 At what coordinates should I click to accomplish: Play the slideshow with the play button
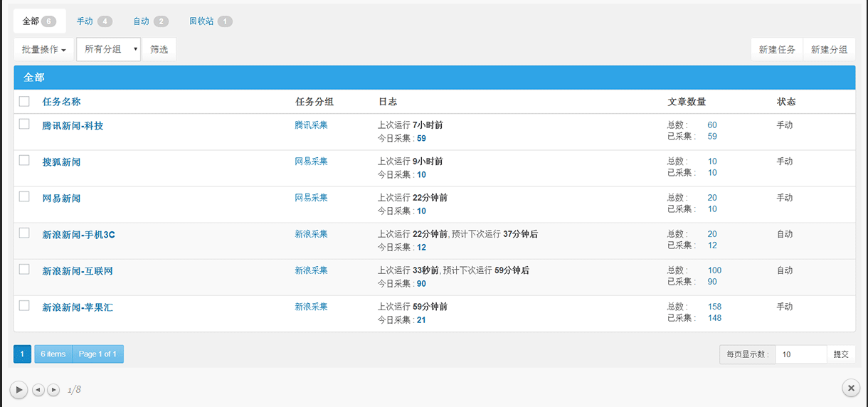[18, 389]
